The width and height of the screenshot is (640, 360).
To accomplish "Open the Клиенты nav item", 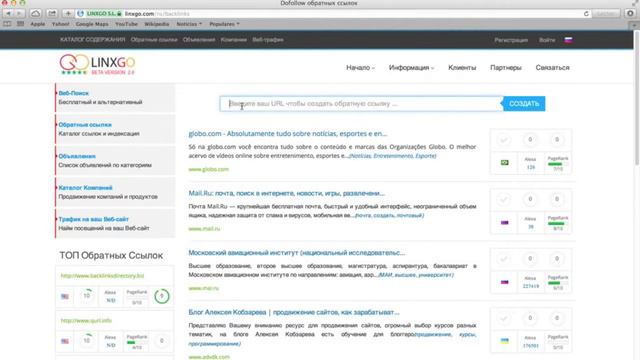I will point(462,68).
